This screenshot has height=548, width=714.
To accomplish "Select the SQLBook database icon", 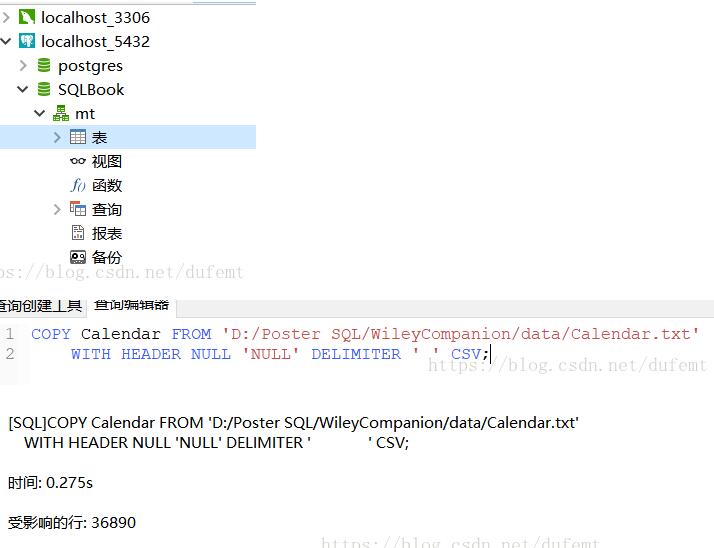I will 44,89.
